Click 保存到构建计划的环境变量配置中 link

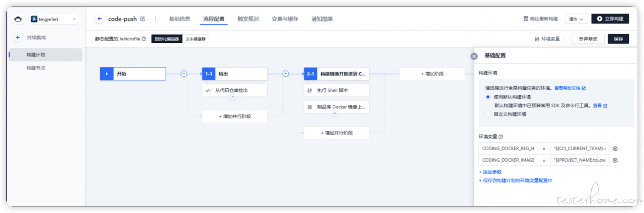coord(516,180)
